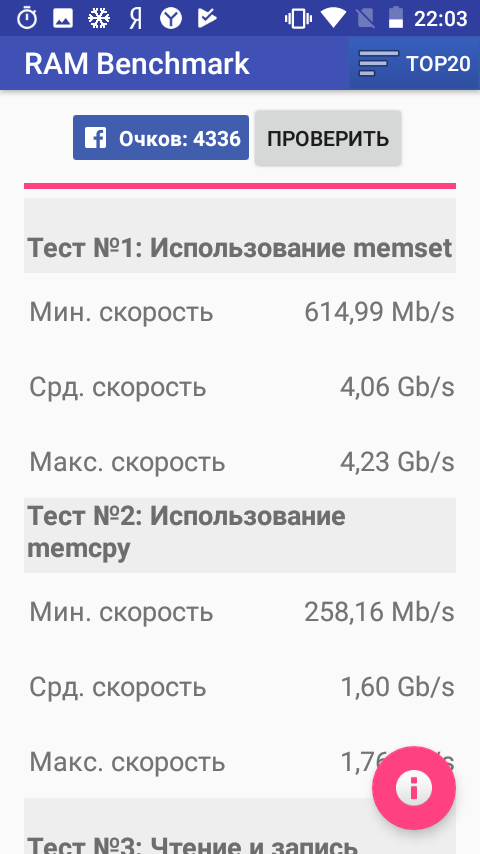Select Мин. скорость 614,99 Mb/s row

coord(240,312)
